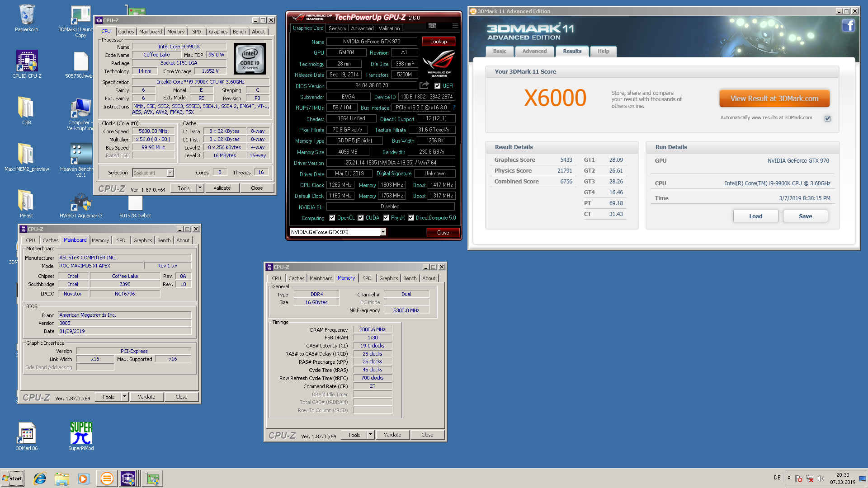Click the Load button in Run Details
The image size is (868, 488).
pos(755,216)
